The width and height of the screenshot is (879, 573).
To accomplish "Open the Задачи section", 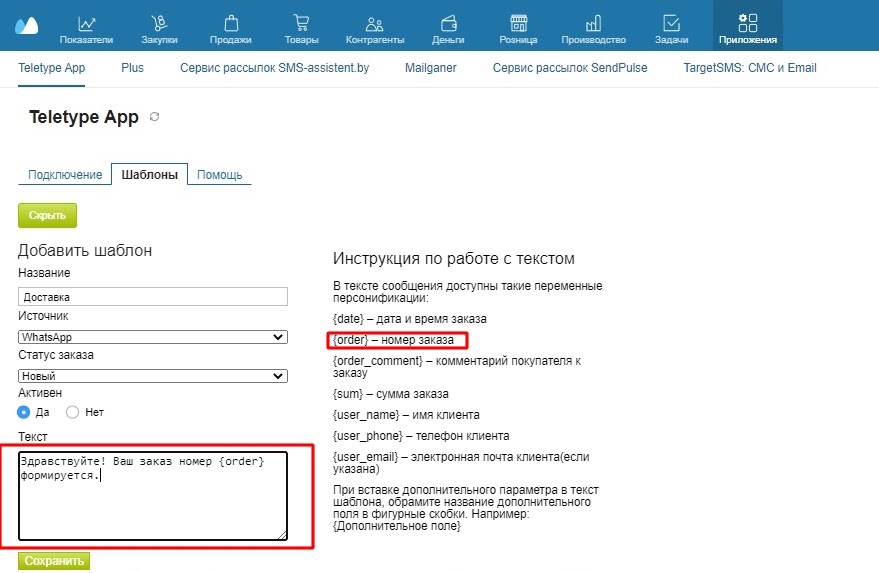I will 671,30.
